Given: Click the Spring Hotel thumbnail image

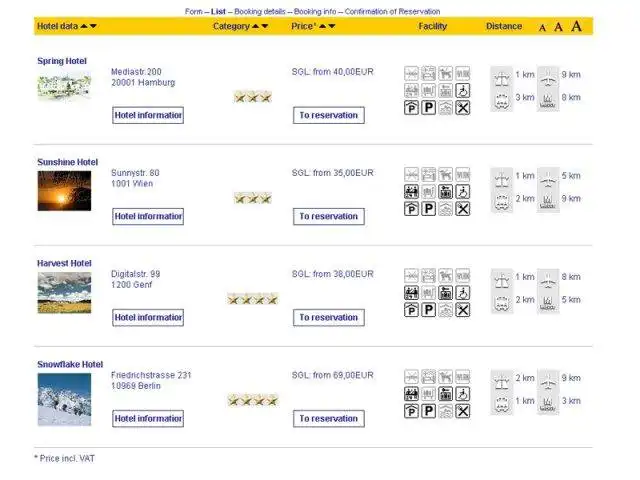Looking at the screenshot, I should [64, 87].
